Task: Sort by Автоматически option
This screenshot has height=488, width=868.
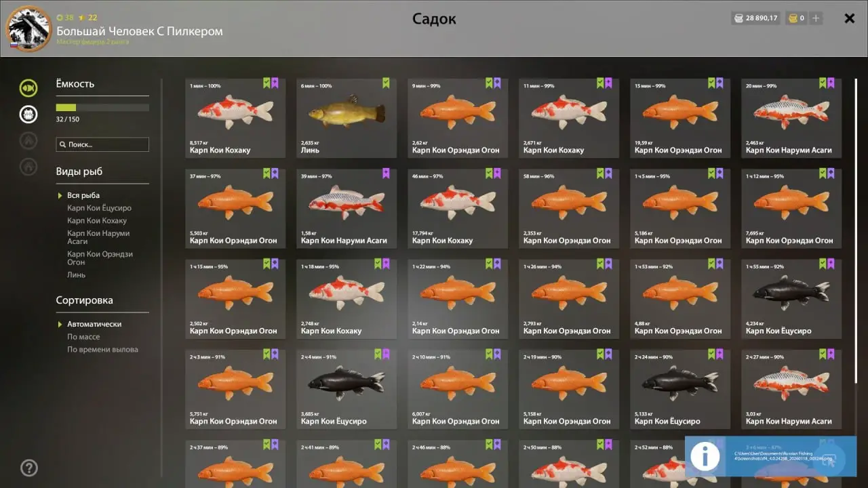Action: [94, 324]
